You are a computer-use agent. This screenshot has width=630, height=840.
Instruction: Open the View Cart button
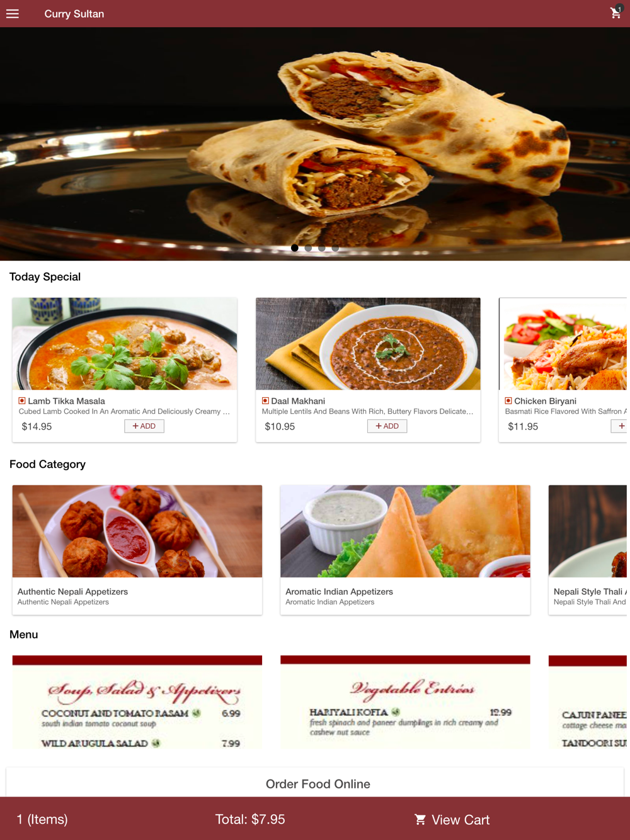click(452, 820)
